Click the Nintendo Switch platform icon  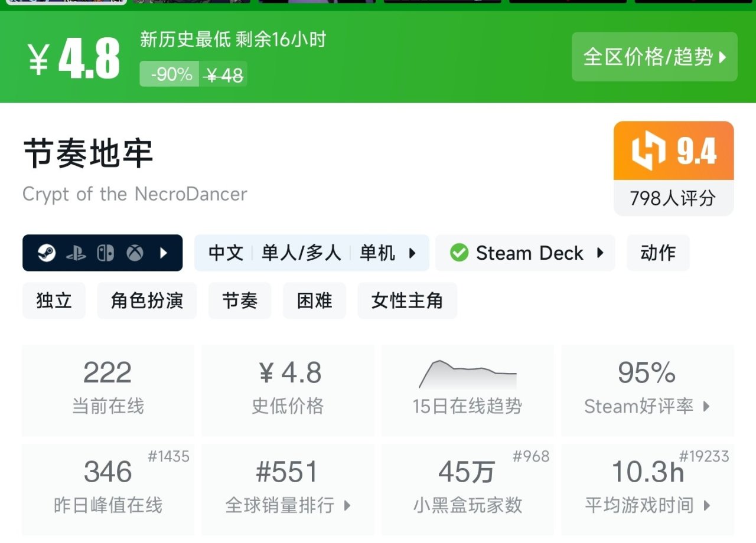tap(106, 253)
